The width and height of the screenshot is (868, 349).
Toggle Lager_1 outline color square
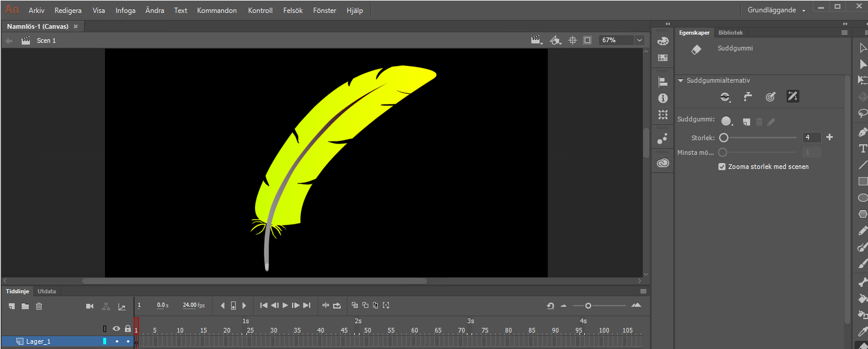[x=105, y=341]
